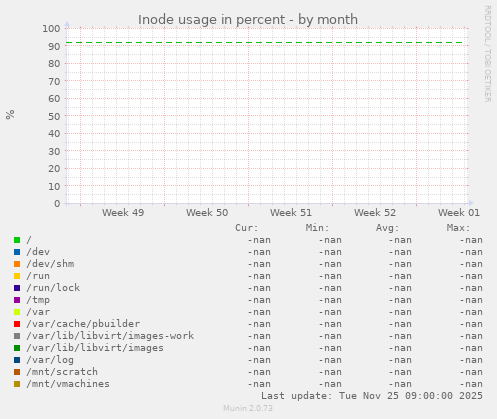The width and height of the screenshot is (497, 419).
Task: Click the Week 51 axis label
Action: pyautogui.click(x=291, y=213)
